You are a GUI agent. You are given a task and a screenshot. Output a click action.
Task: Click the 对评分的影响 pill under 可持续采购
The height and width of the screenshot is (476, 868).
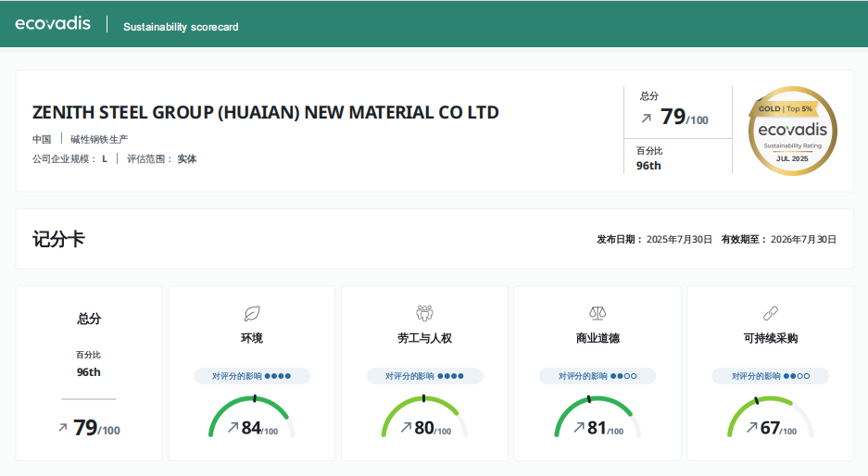(771, 376)
